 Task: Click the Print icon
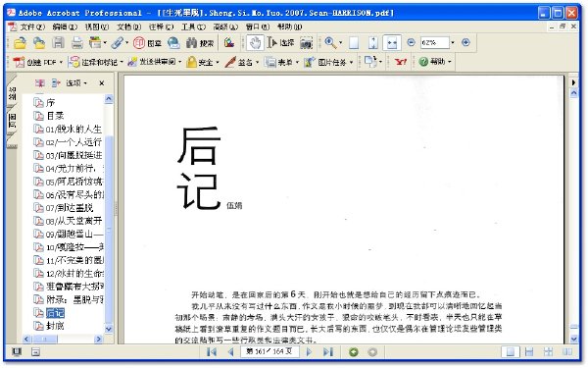(77, 43)
